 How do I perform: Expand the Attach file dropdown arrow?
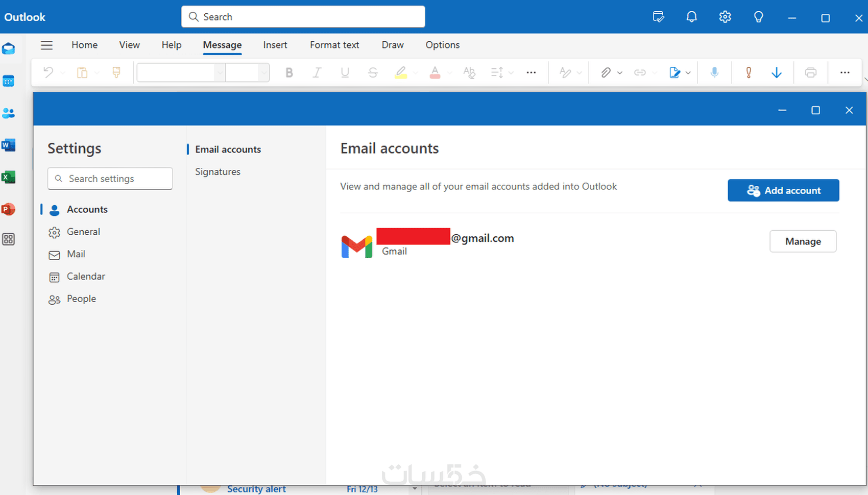[620, 73]
